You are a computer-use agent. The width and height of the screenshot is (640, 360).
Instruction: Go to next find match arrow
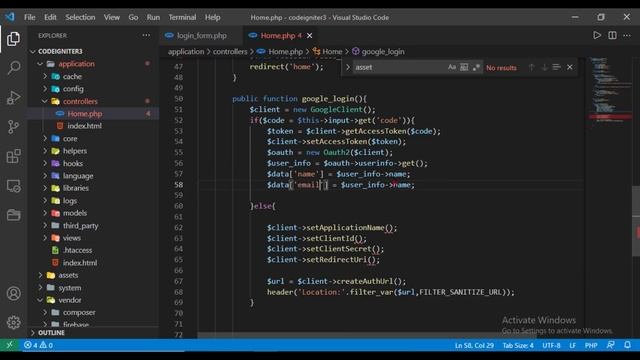pyautogui.click(x=544, y=67)
